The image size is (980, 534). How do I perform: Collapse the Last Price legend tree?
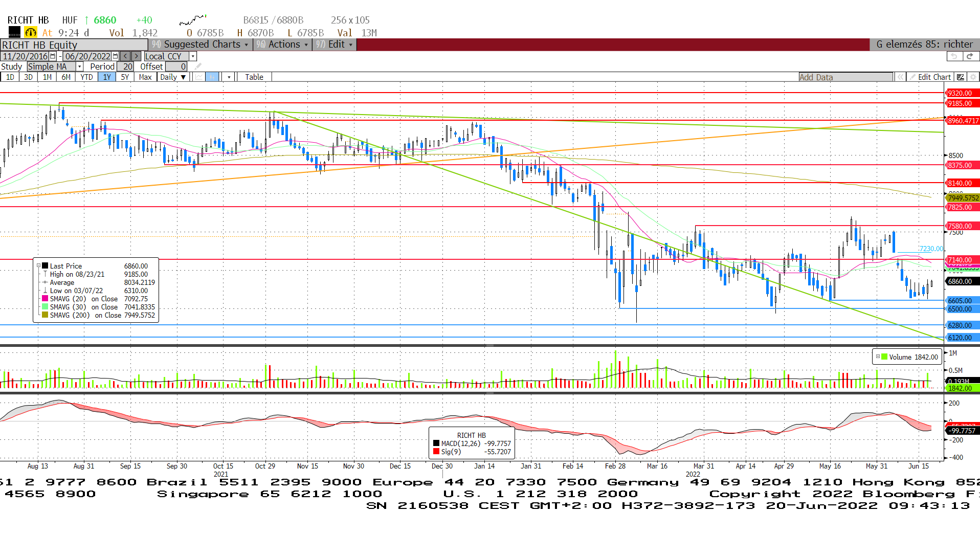coord(38,265)
